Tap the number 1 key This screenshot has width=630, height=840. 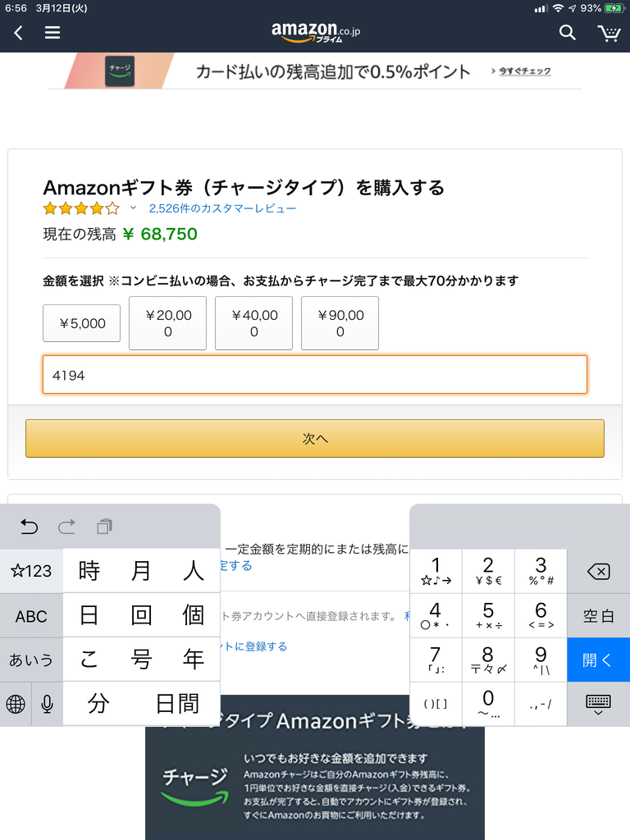436,571
